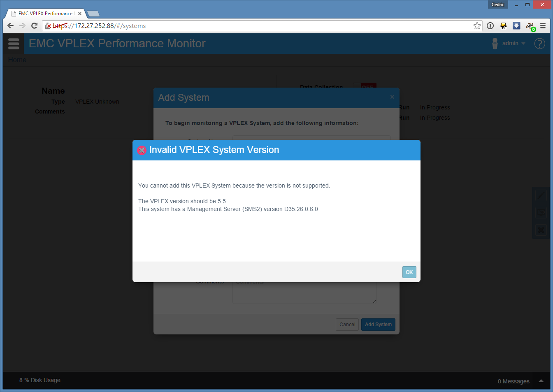This screenshot has width=553, height=392.
Task: Click the Add System button in the dialog behind
Action: click(378, 325)
